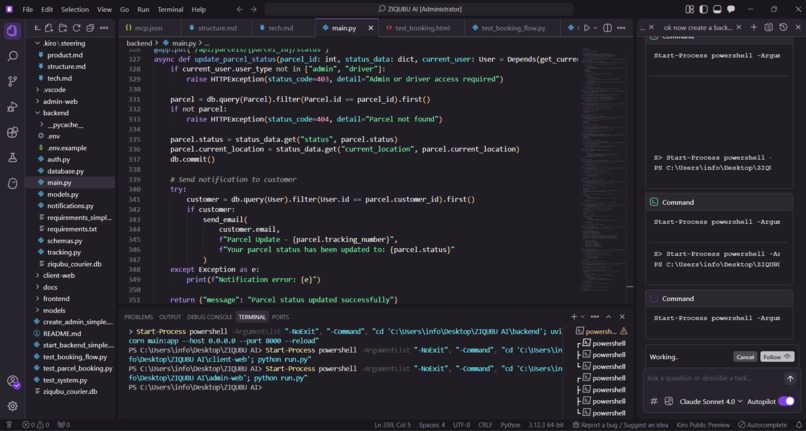Viewport: 806px width, 431px height.
Task: Open editor more actions ellipsis
Action: coord(620,28)
